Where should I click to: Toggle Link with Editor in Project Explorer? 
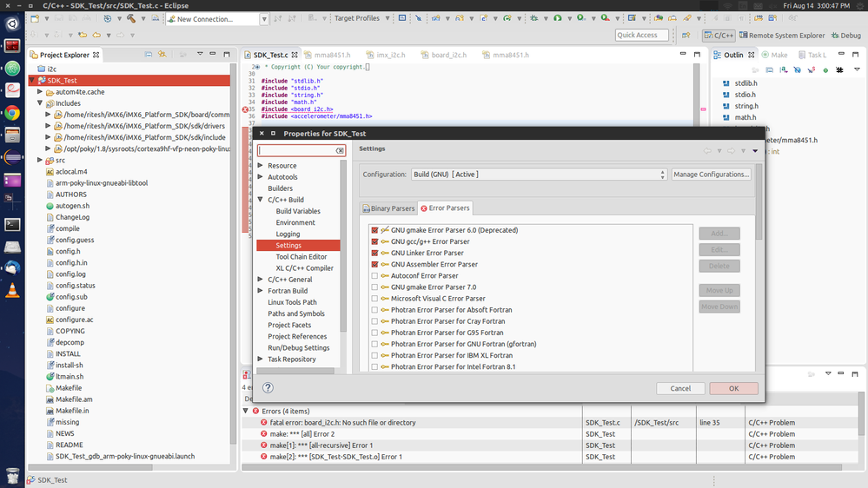click(x=162, y=55)
